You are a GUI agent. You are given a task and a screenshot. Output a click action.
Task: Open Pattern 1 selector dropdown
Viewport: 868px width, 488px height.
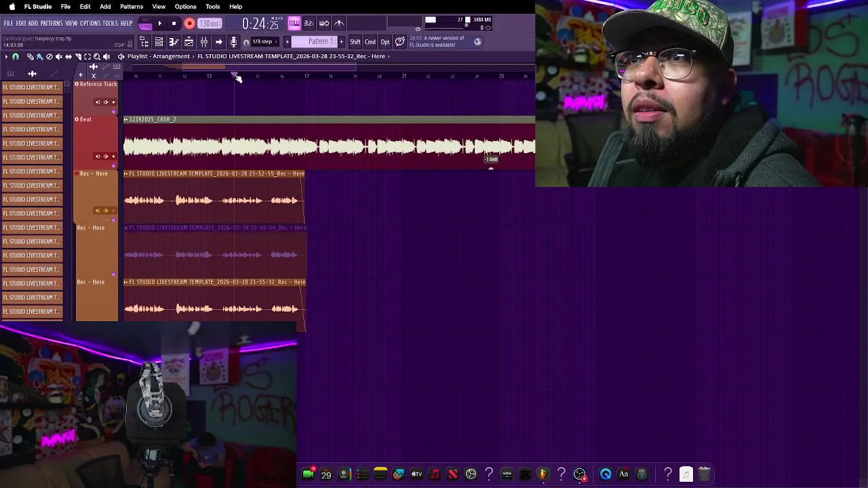315,41
